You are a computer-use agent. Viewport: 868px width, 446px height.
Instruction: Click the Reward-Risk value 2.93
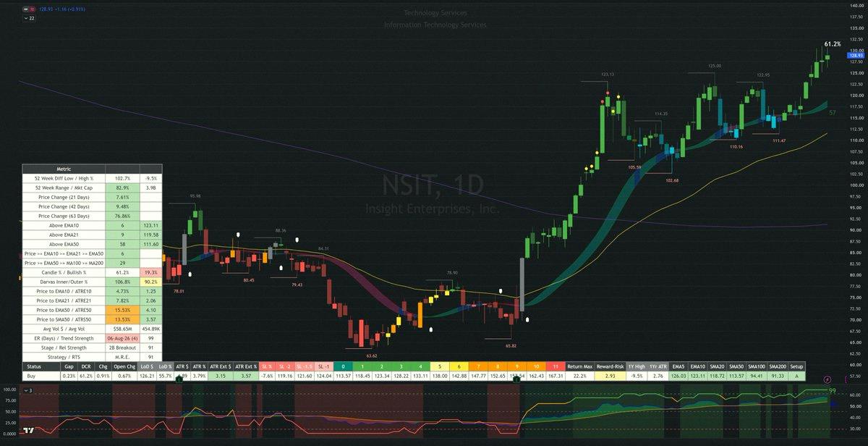point(610,376)
